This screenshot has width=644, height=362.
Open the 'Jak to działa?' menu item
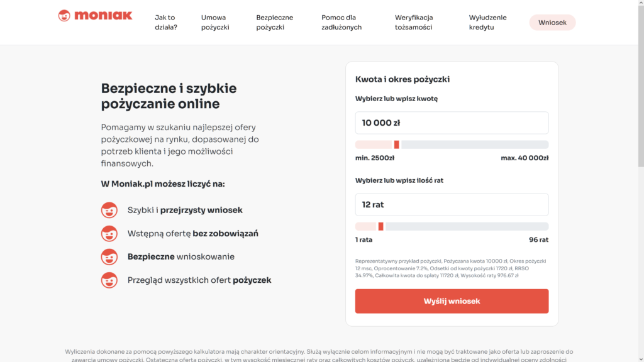click(x=166, y=23)
